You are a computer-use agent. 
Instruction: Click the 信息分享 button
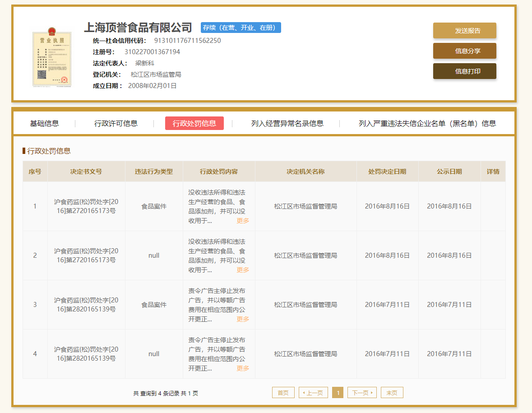click(x=464, y=51)
